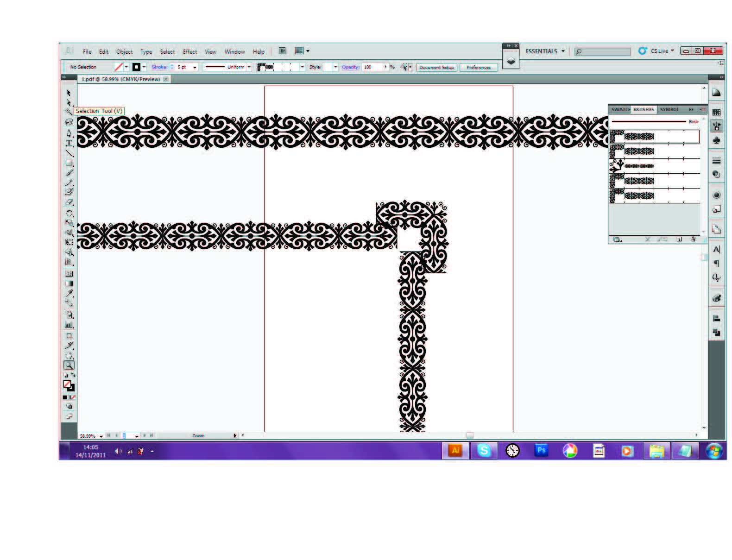
Task: Swap fill and stroke colors
Action: [73, 375]
